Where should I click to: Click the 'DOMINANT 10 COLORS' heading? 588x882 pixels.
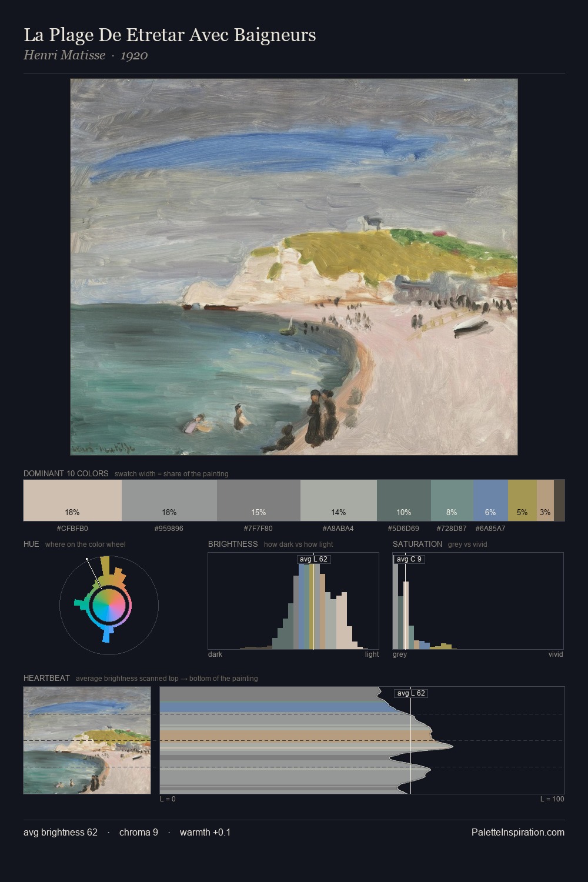(66, 473)
